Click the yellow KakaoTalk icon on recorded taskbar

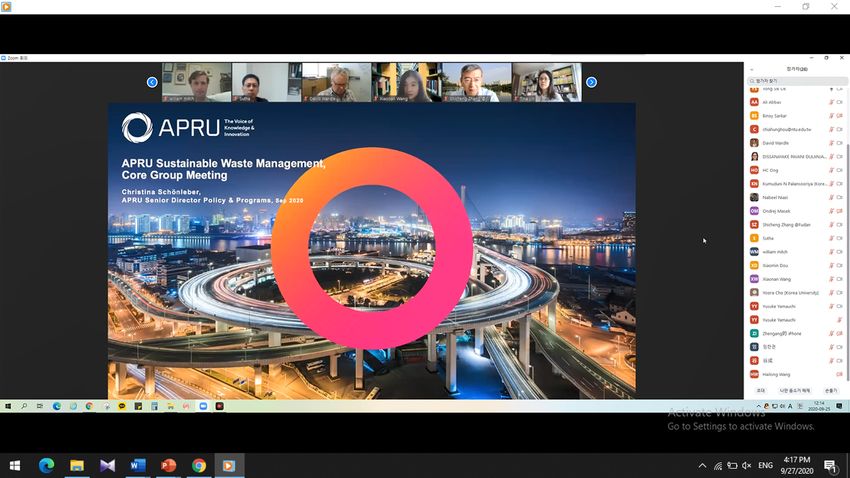(121, 406)
